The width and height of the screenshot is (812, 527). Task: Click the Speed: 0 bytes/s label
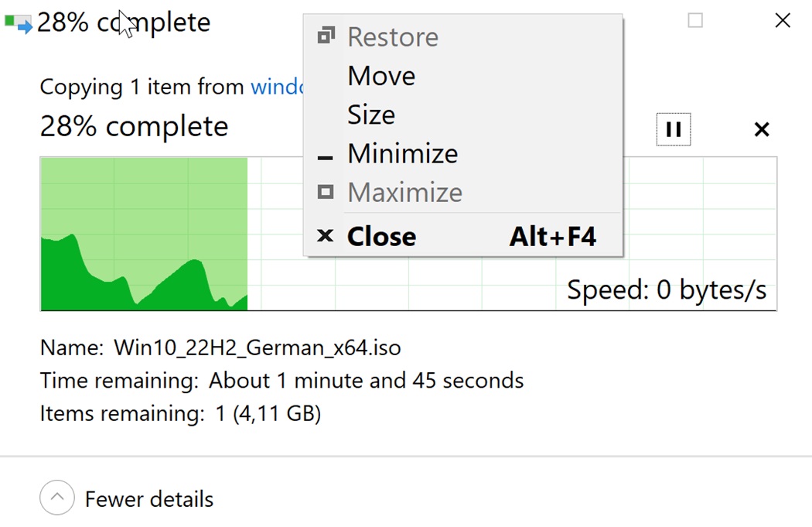(x=667, y=289)
